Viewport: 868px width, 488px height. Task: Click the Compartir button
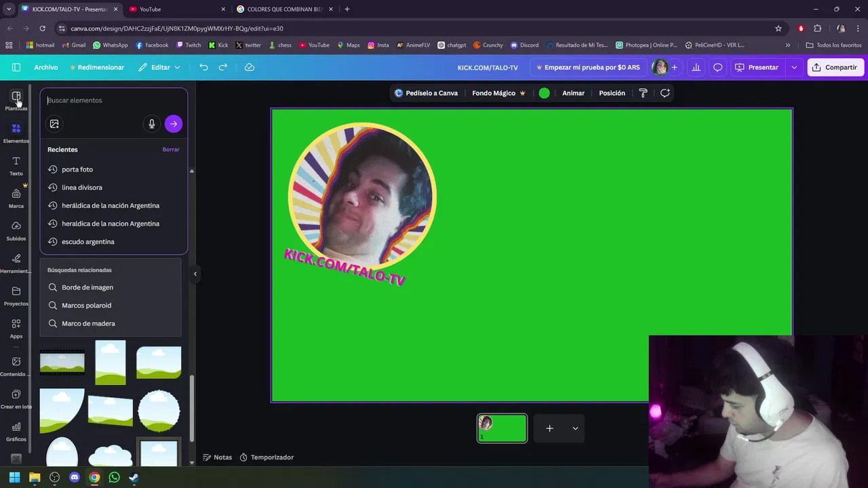[x=835, y=67]
